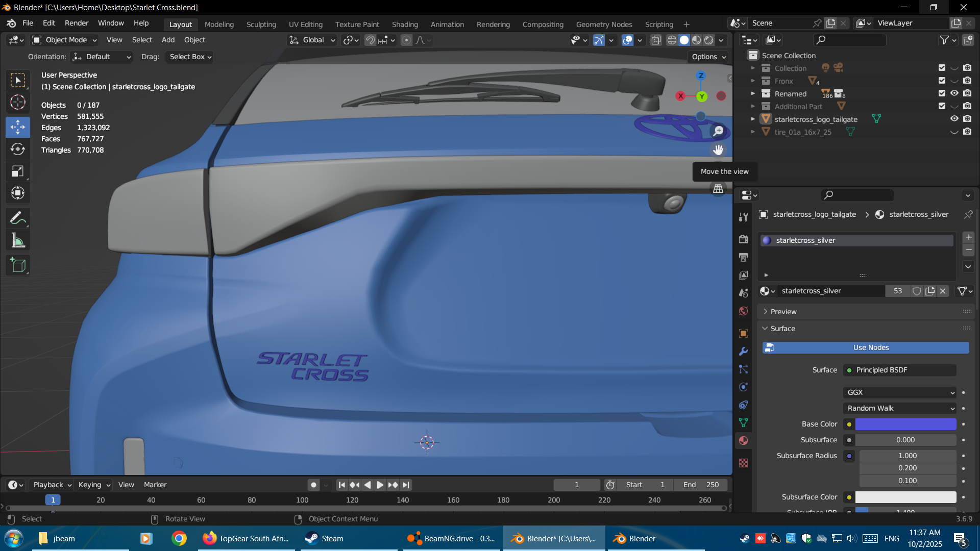Click the zoom magnifier in viewport

pyautogui.click(x=718, y=131)
